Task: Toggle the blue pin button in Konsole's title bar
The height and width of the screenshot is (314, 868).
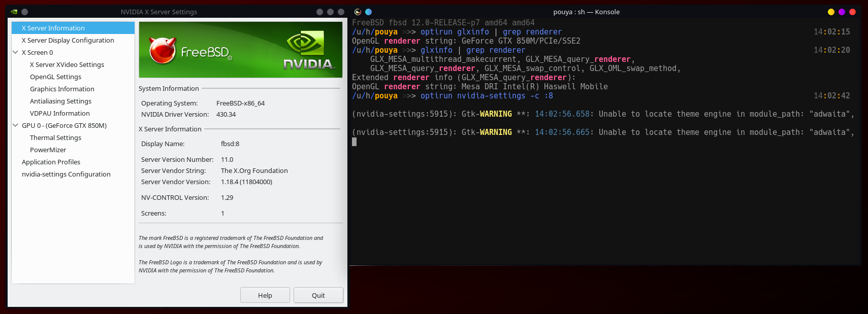Action: click(x=368, y=12)
